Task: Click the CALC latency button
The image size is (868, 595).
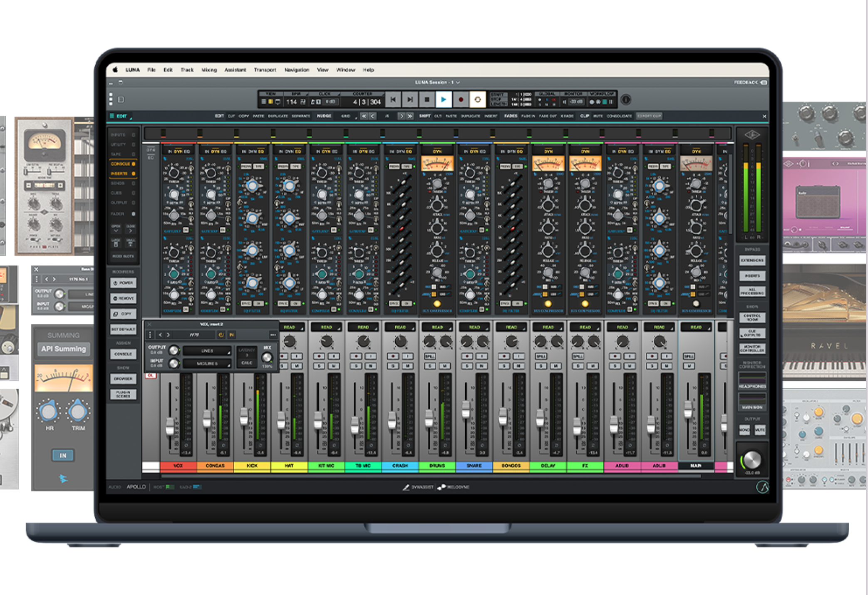Action: (247, 363)
